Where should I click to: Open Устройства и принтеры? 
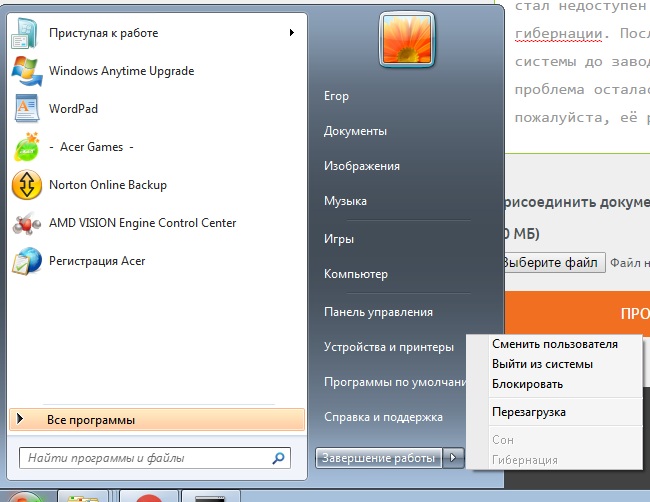[389, 347]
